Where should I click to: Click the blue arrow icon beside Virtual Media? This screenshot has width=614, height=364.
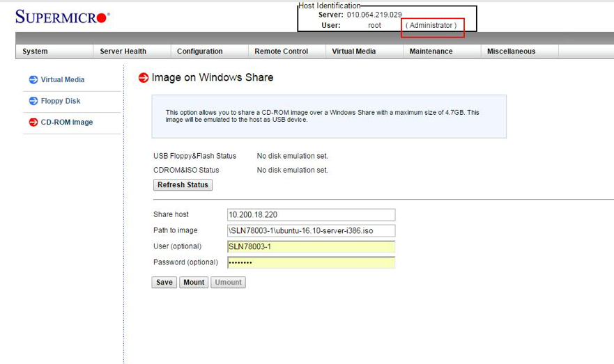coord(33,80)
